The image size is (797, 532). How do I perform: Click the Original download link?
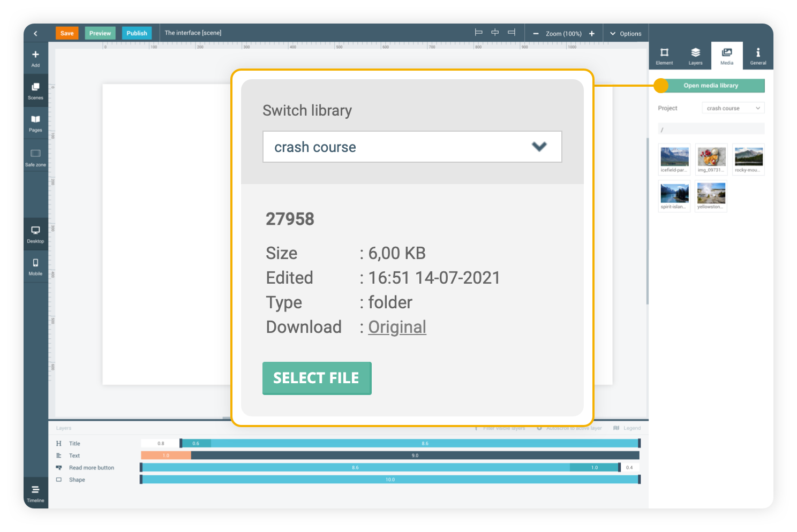(397, 327)
